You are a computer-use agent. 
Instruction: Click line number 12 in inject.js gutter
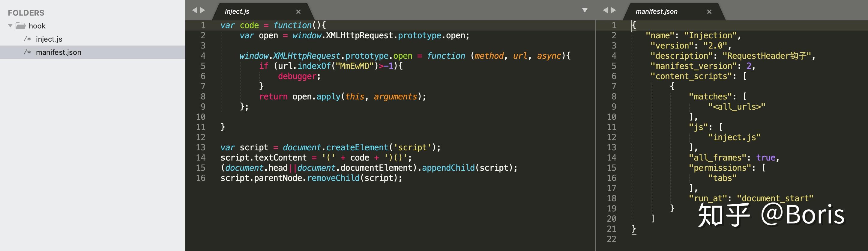click(x=201, y=137)
